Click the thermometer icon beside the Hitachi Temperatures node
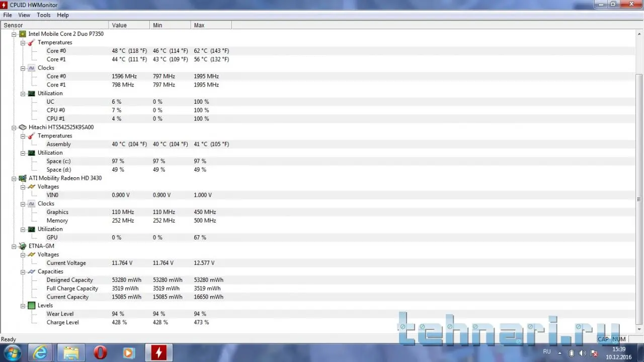 [32, 136]
